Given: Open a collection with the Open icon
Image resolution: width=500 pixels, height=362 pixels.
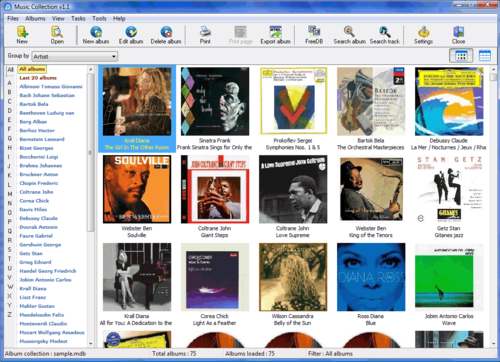Looking at the screenshot, I should point(57,35).
